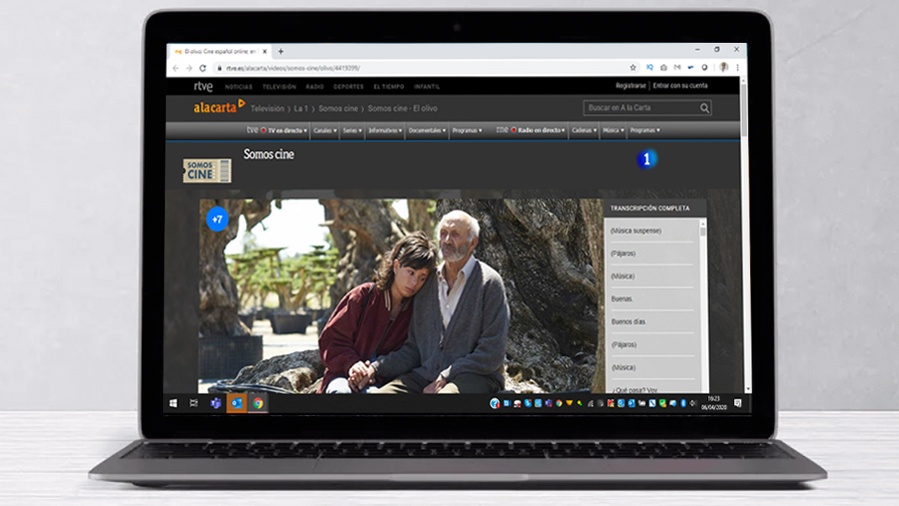This screenshot has height=506, width=899.
Task: Select transcript line (Música suspense)
Action: (x=636, y=231)
